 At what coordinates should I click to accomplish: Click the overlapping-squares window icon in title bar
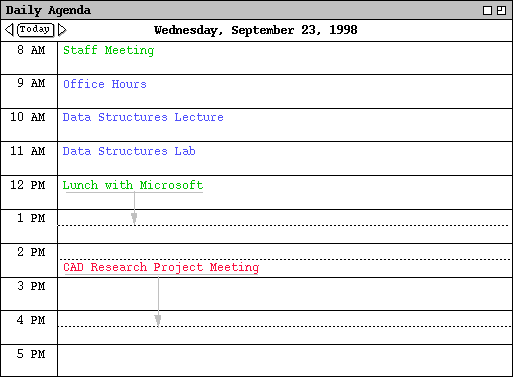coord(501,11)
